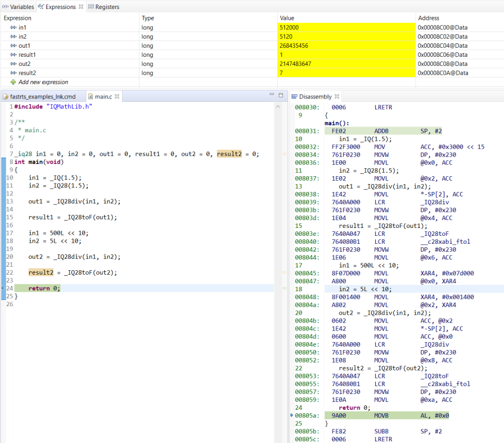This screenshot has height=443, width=504.
Task: Close the Disassembly view tab
Action: pyautogui.click(x=337, y=97)
